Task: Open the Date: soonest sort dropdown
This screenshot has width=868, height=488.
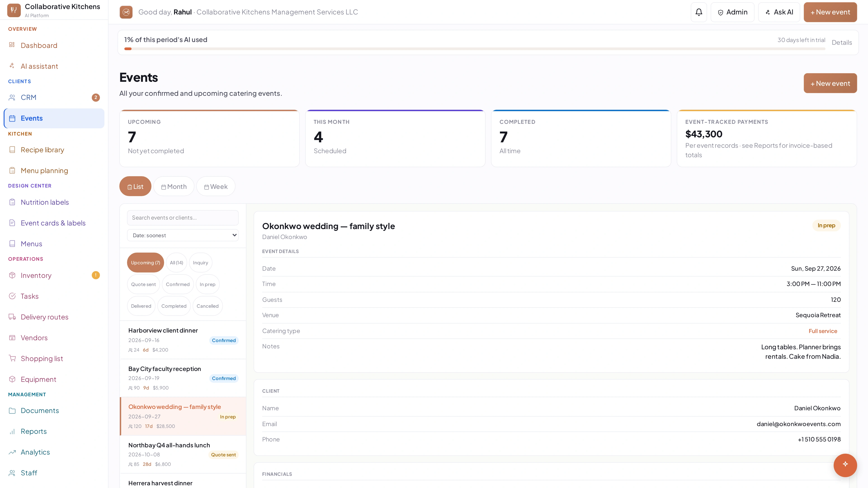Action: tap(183, 235)
